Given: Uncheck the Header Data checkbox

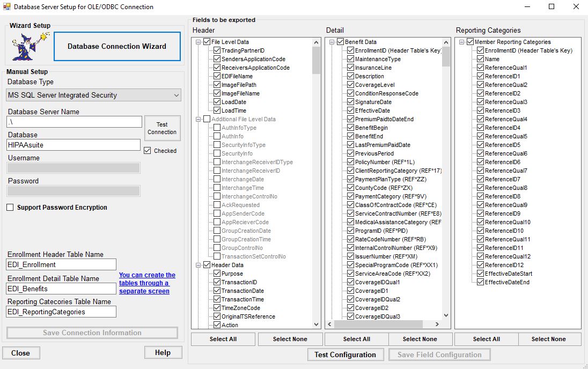Looking at the screenshot, I should coord(207,265).
